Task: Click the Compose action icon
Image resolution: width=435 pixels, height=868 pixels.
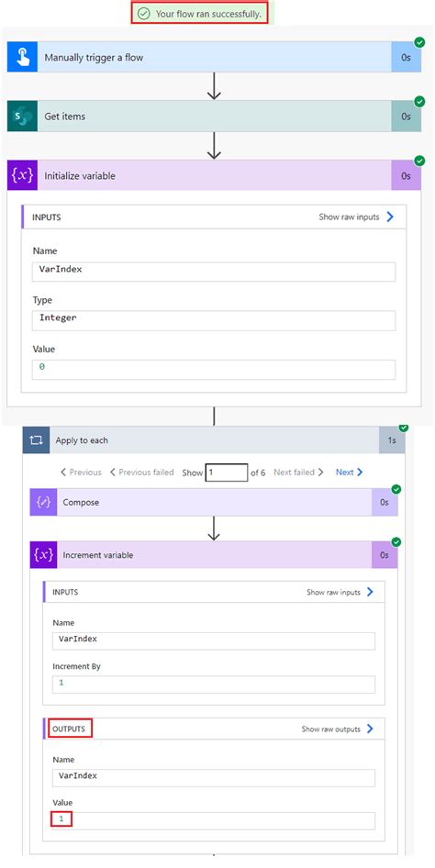Action: coord(43,503)
